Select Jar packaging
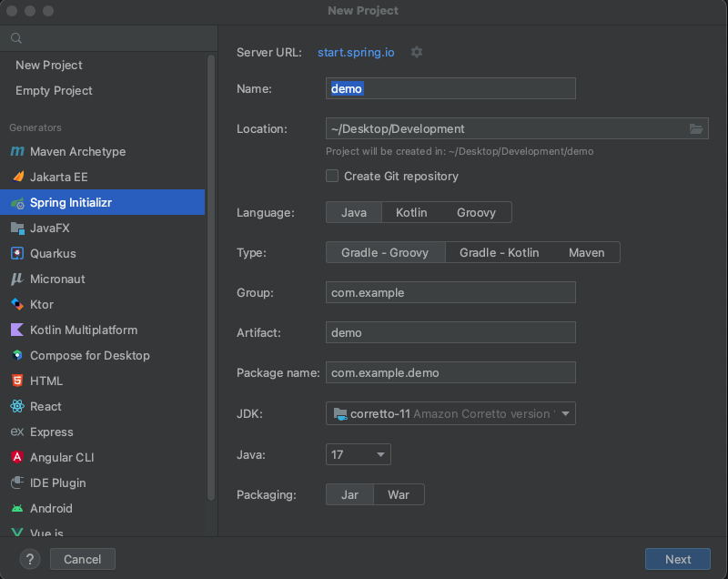The width and height of the screenshot is (728, 579). click(349, 495)
